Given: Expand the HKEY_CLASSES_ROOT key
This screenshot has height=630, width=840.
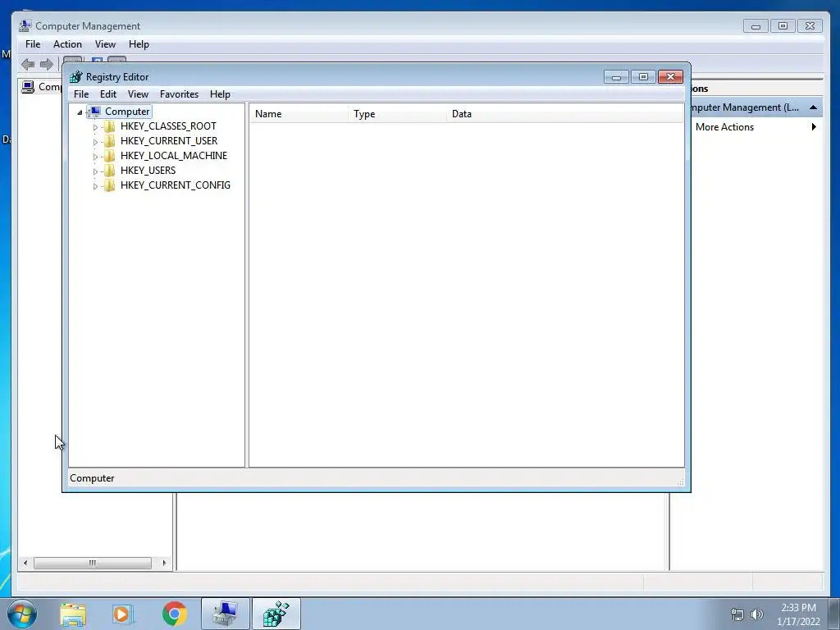Looking at the screenshot, I should pyautogui.click(x=95, y=127).
